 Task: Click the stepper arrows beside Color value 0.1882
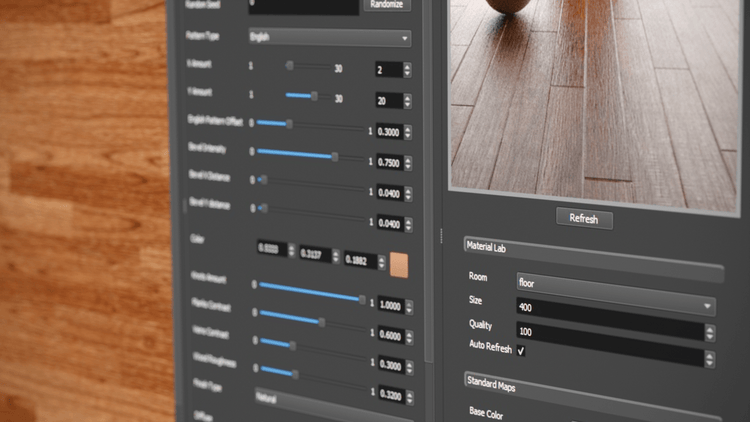coord(382,262)
